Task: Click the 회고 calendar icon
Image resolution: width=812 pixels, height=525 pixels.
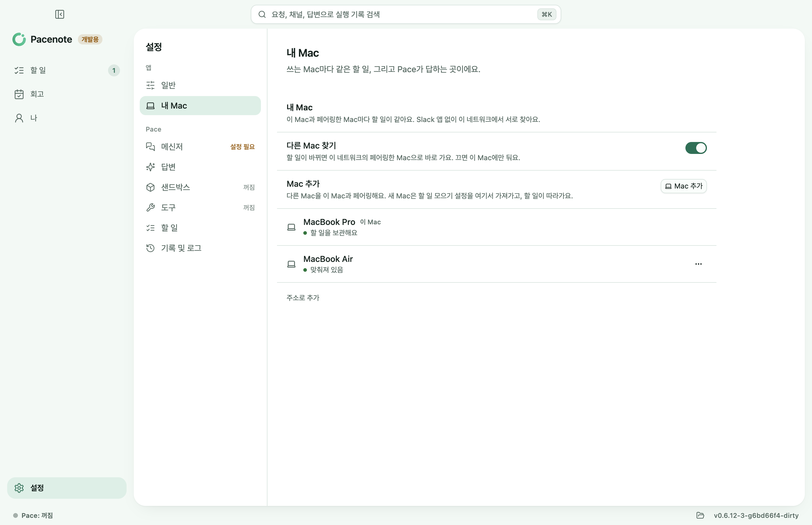Action: (x=19, y=94)
